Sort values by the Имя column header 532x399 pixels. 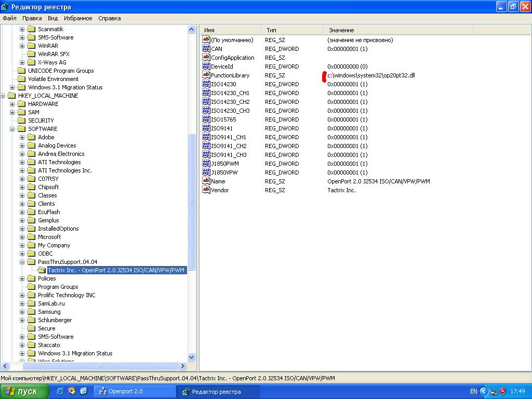point(231,30)
